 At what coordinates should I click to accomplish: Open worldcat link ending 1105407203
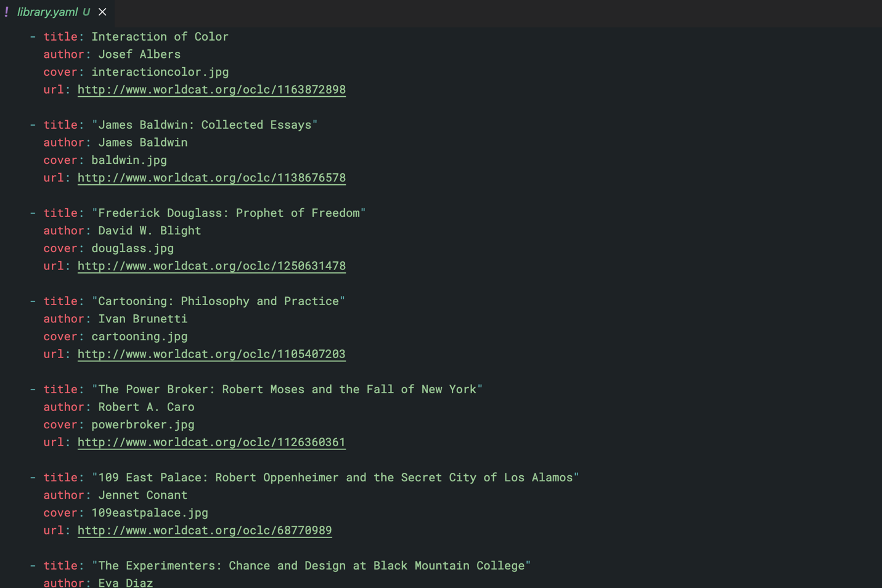211,354
